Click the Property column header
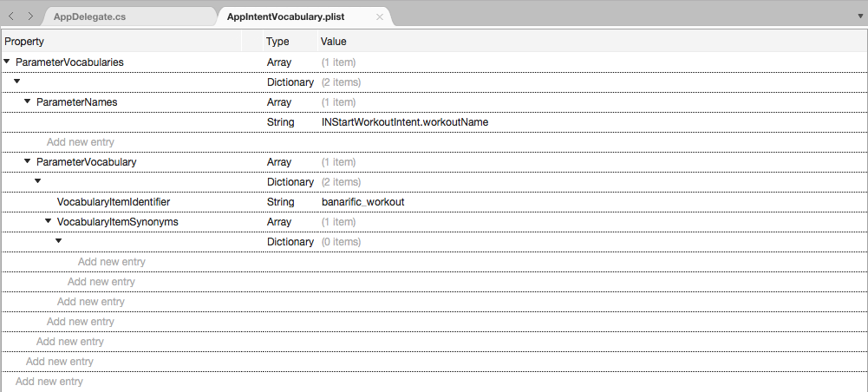868x392 pixels. pos(121,42)
